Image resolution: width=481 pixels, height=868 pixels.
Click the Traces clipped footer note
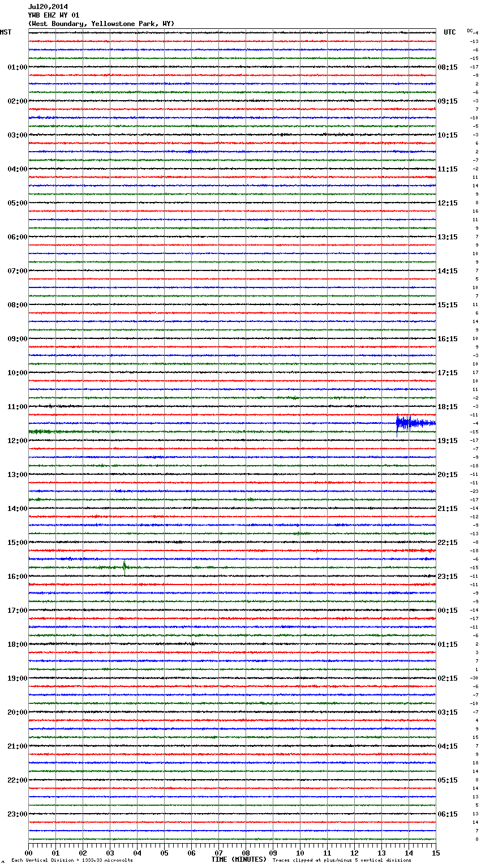click(342, 860)
